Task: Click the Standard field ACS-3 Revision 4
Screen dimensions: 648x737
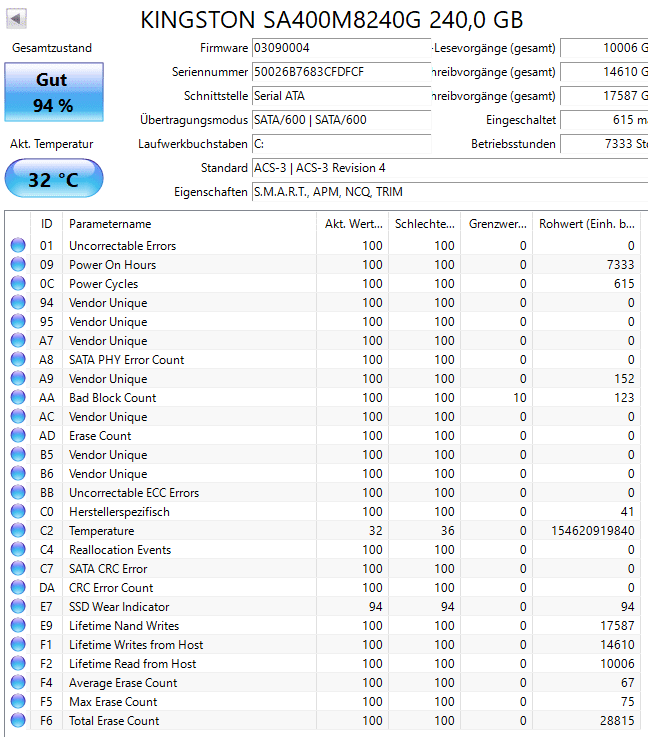Action: coord(450,168)
